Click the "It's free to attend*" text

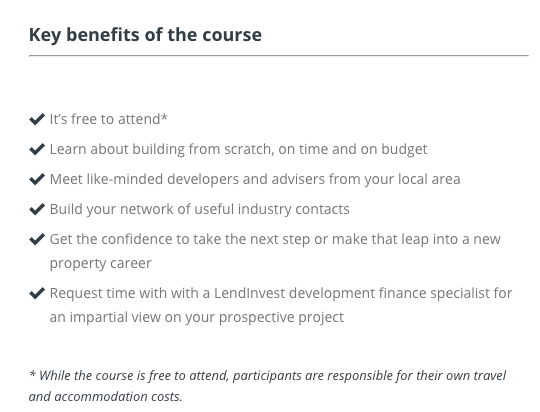[x=109, y=119]
